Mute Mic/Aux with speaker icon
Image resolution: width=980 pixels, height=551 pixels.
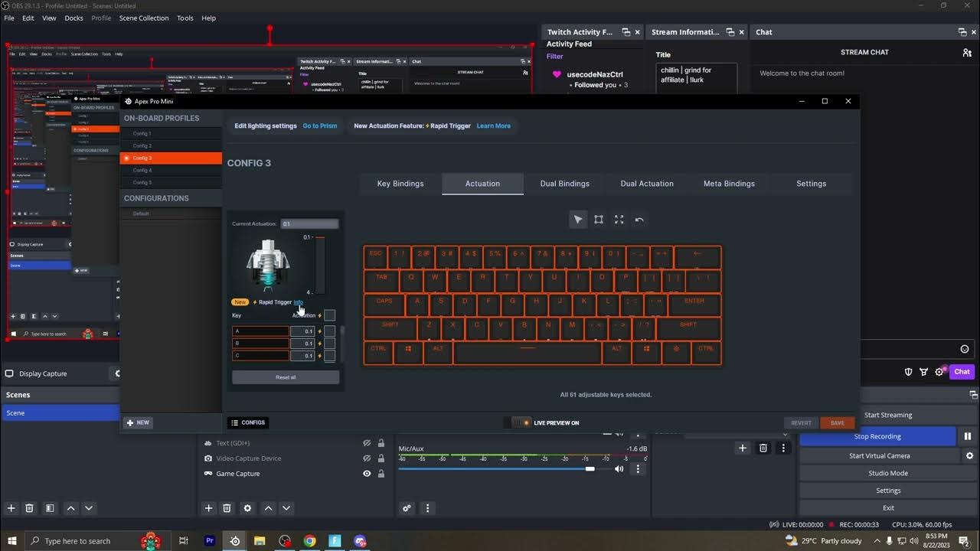click(619, 469)
